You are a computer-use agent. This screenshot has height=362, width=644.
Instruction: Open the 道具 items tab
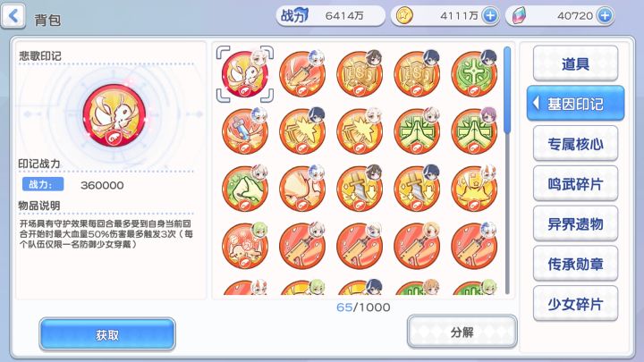pyautogui.click(x=575, y=63)
